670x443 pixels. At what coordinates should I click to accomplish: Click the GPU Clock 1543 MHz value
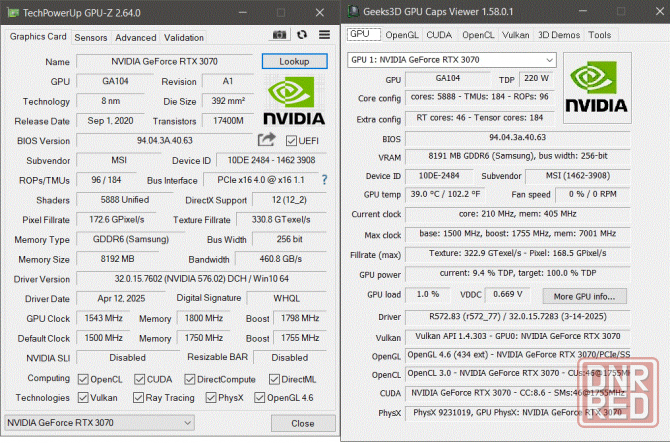[103, 318]
